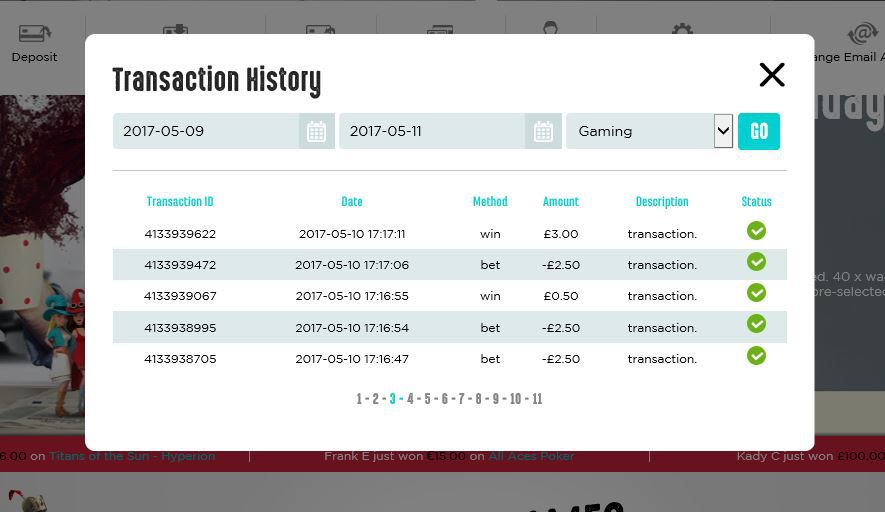
Task: Click the Date column header
Action: coord(352,202)
